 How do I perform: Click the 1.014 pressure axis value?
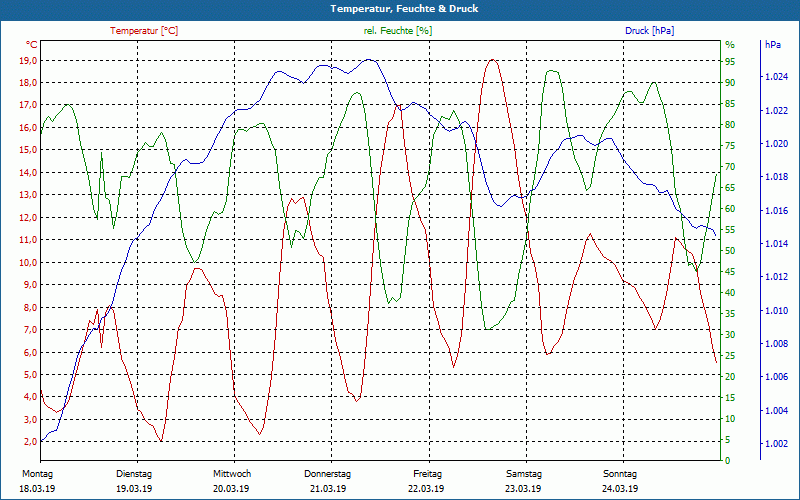tap(776, 244)
